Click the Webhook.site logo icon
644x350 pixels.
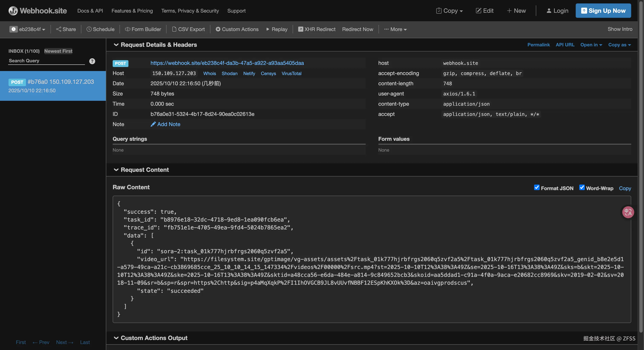coord(13,11)
